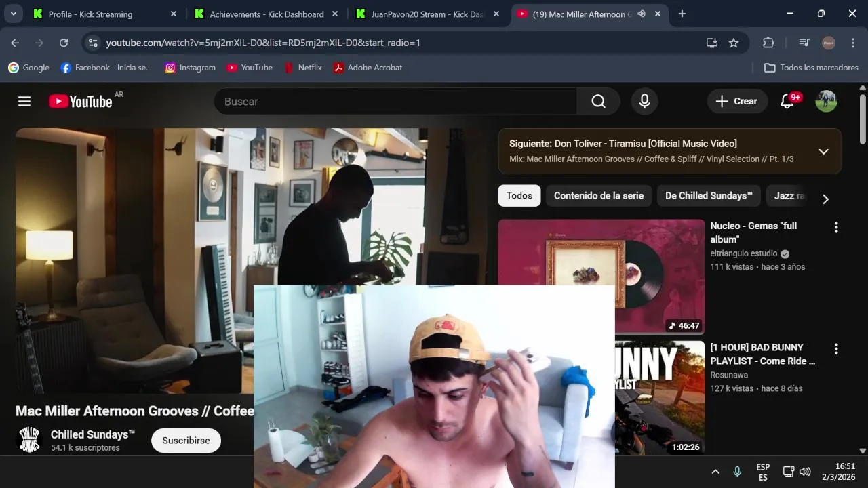Click the Suscribirse button
868x488 pixels.
[186, 441]
